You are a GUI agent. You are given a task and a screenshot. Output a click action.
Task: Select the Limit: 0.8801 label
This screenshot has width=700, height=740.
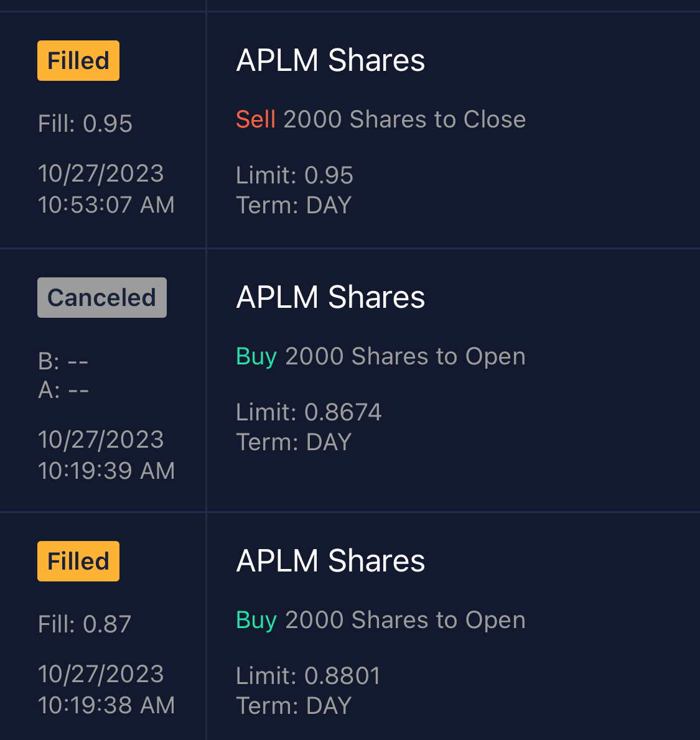pyautogui.click(x=308, y=676)
